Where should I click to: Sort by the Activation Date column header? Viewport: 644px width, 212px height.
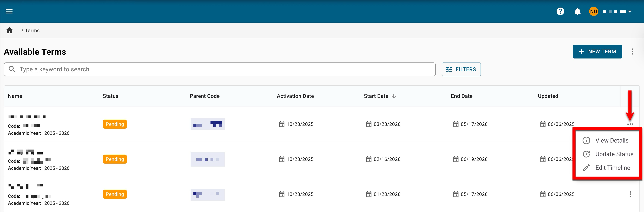click(x=295, y=96)
